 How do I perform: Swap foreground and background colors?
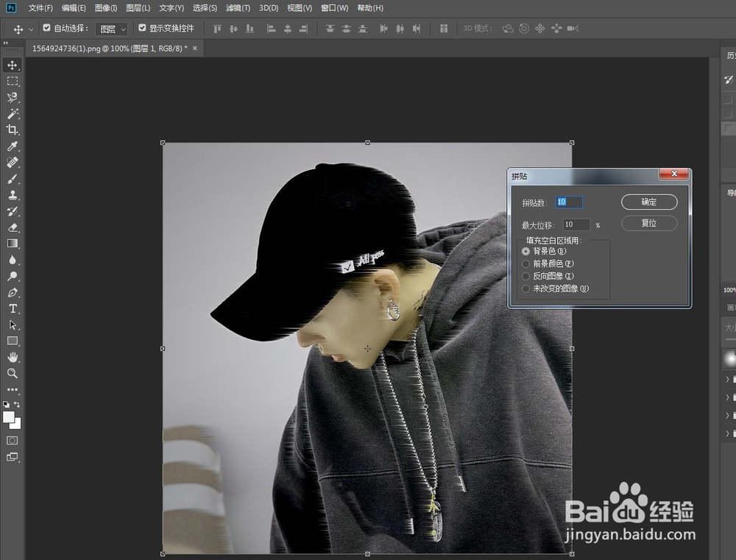(x=17, y=404)
